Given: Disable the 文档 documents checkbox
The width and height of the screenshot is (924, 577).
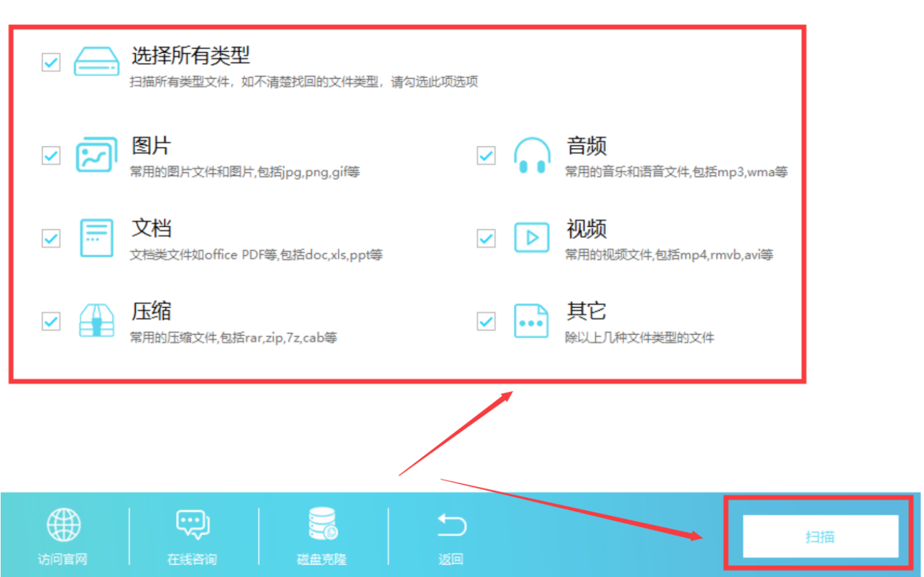Looking at the screenshot, I should 51,238.
